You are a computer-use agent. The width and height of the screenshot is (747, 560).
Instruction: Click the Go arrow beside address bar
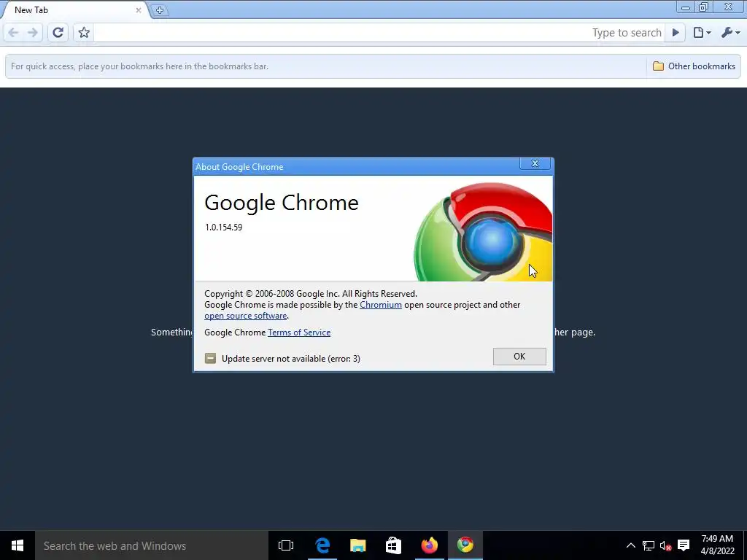tap(676, 32)
